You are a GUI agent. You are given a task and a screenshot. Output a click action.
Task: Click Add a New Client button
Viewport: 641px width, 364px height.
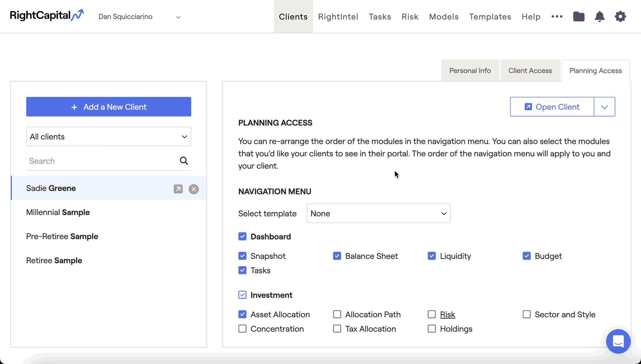(x=108, y=107)
